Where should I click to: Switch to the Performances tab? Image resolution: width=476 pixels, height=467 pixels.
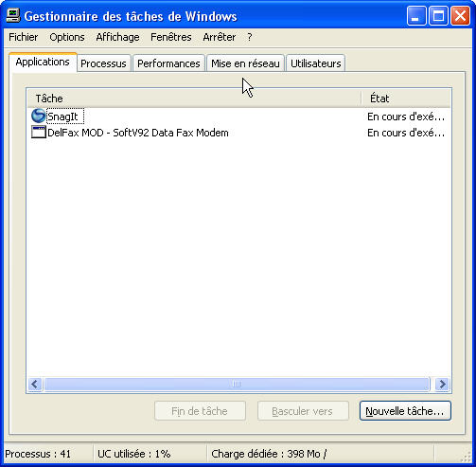(x=168, y=63)
